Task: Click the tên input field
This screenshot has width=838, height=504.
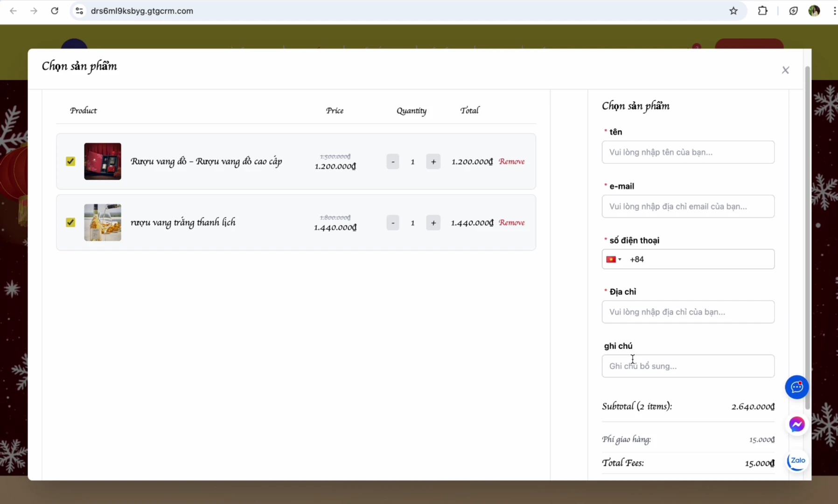Action: click(688, 152)
